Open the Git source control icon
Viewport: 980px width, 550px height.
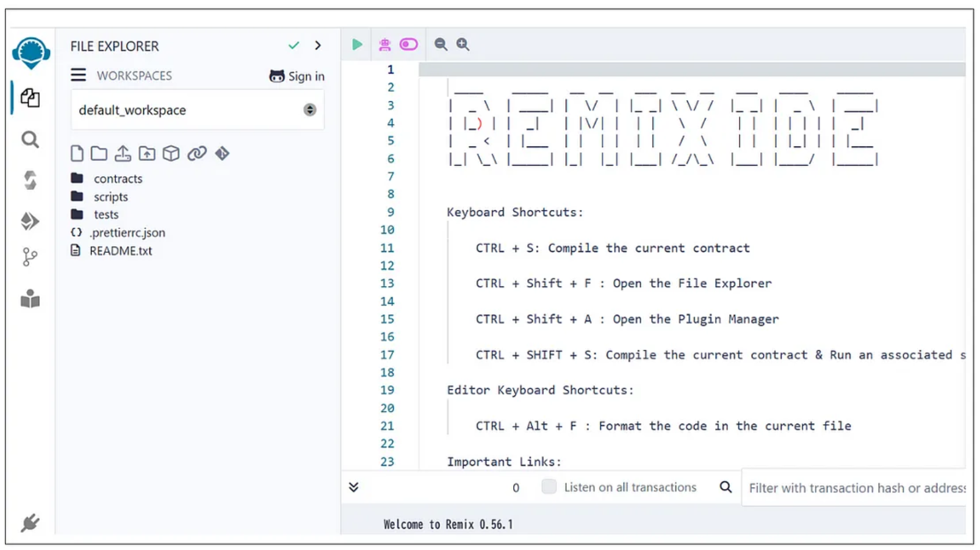pos(30,257)
